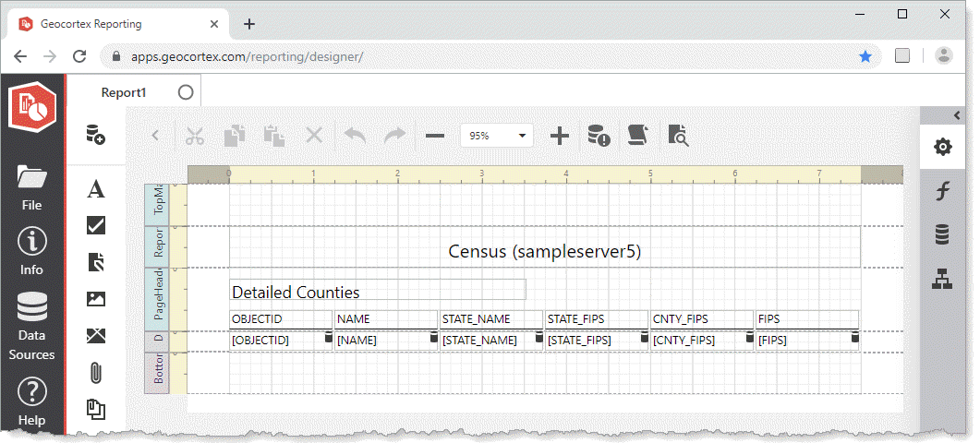Open a new browser tab
The image size is (980, 443).
pyautogui.click(x=249, y=24)
